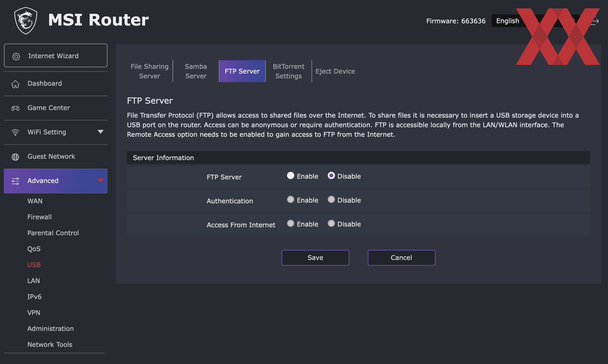Open LAN settings
Screen dimensions: 608x364
pos(34,281)
